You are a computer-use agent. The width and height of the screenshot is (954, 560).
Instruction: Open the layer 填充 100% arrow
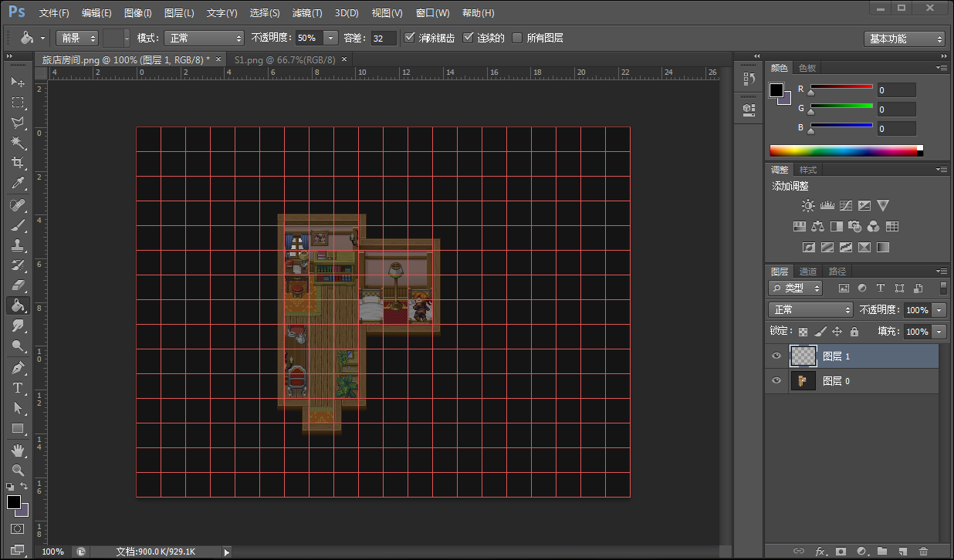coord(939,332)
